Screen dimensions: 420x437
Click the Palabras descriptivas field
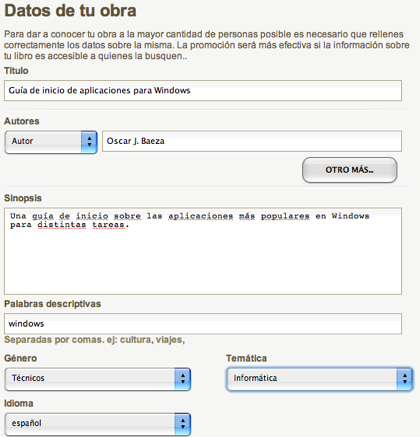(x=203, y=324)
